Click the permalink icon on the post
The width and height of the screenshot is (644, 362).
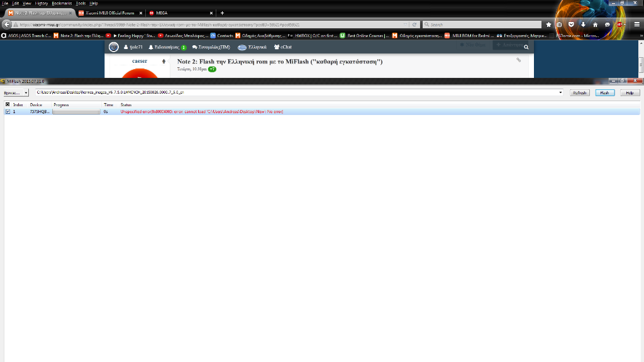coord(519,60)
